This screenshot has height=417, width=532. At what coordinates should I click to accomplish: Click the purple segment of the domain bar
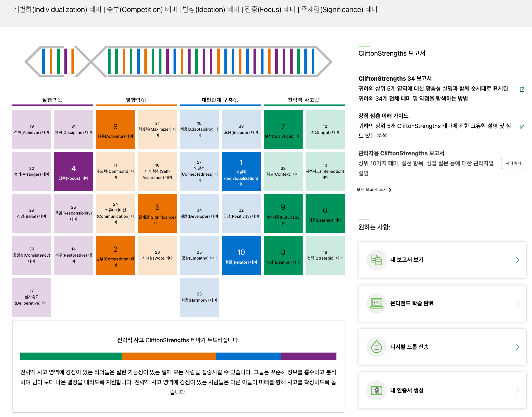coord(309,356)
